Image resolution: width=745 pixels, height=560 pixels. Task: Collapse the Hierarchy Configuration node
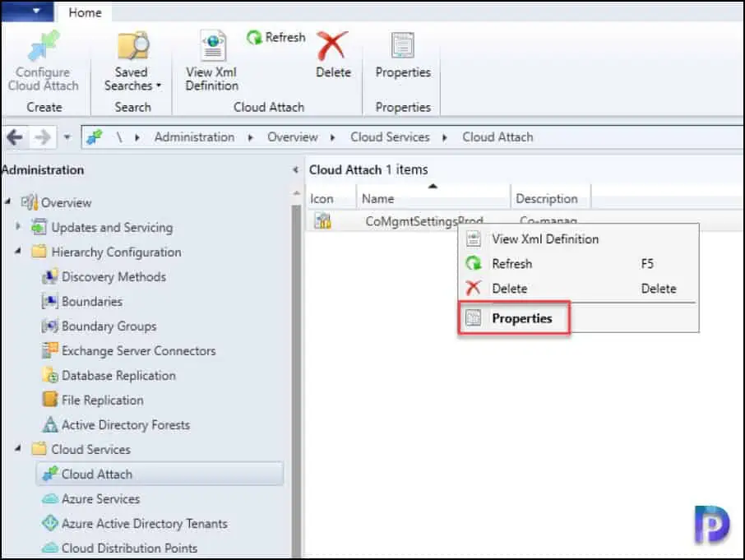[18, 251]
